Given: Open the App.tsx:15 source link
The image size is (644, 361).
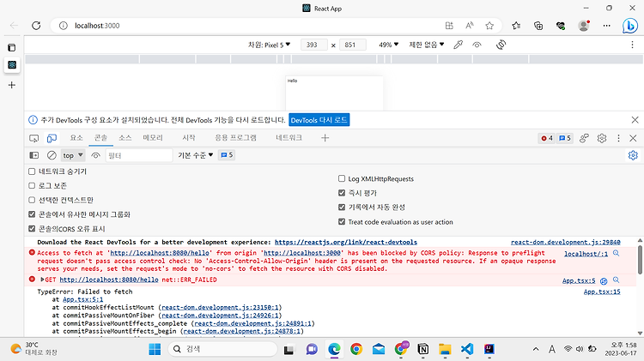Looking at the screenshot, I should tap(602, 292).
